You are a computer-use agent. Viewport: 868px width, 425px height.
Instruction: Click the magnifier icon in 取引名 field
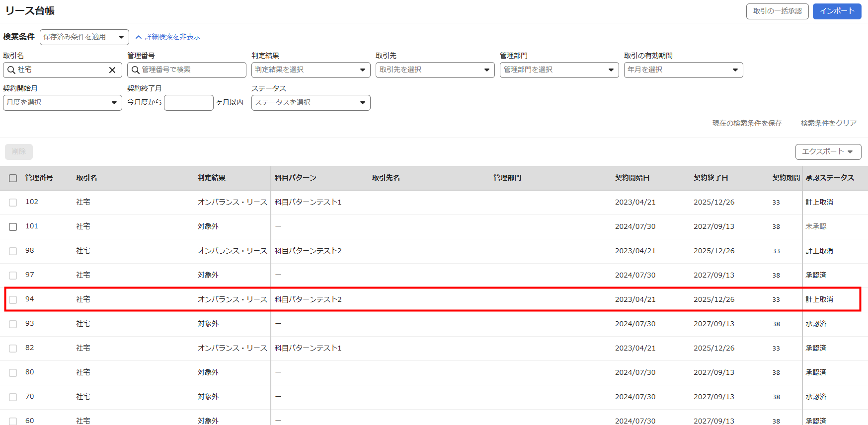tap(11, 70)
